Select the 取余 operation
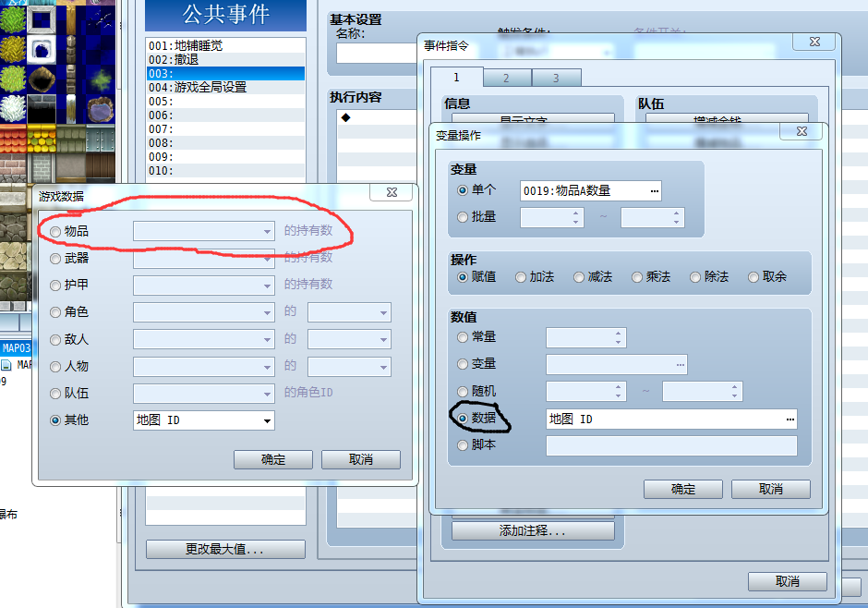Image resolution: width=868 pixels, height=608 pixels. click(x=753, y=277)
